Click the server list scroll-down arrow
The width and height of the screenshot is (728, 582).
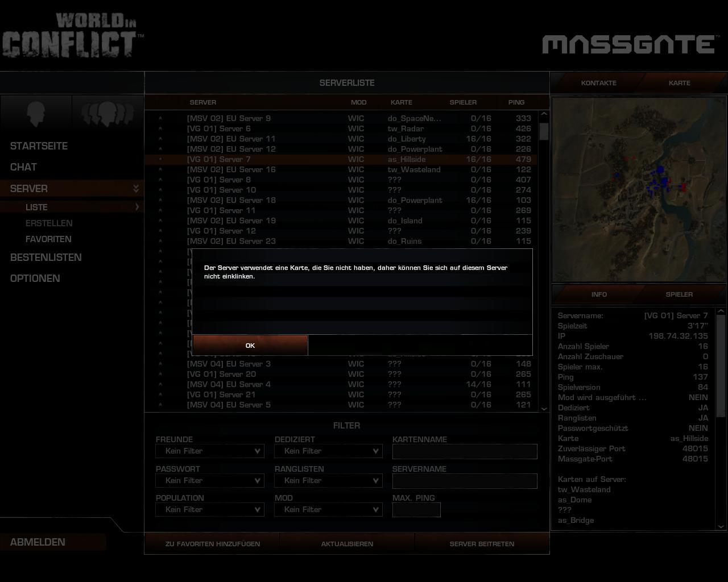[x=544, y=408]
